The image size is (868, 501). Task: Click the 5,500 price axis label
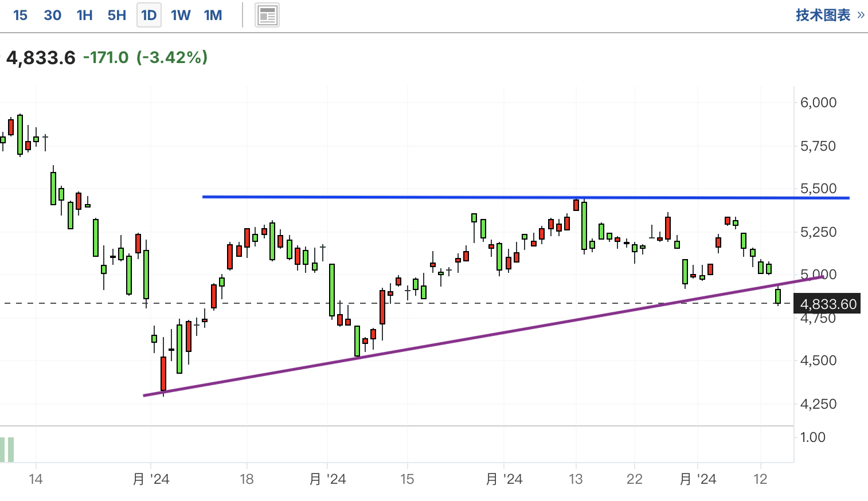[818, 189]
